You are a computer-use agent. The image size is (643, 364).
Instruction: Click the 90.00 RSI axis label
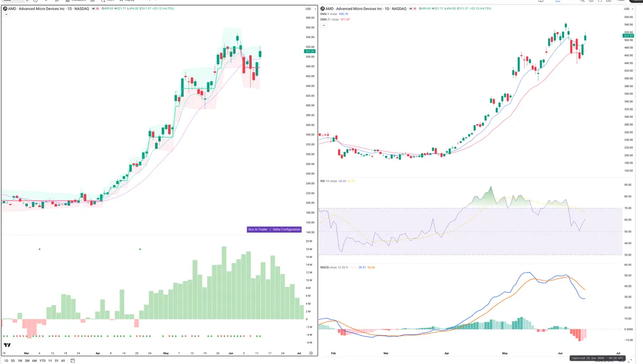(628, 185)
